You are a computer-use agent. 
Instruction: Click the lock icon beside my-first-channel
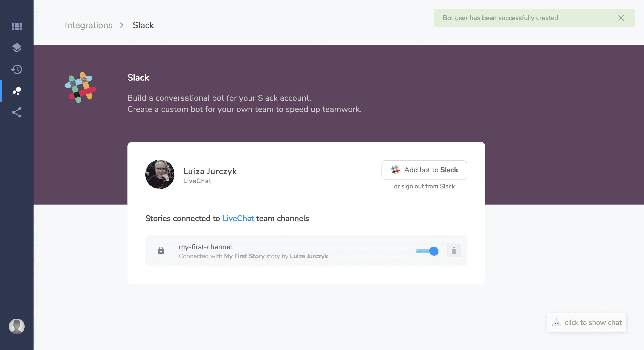(161, 251)
